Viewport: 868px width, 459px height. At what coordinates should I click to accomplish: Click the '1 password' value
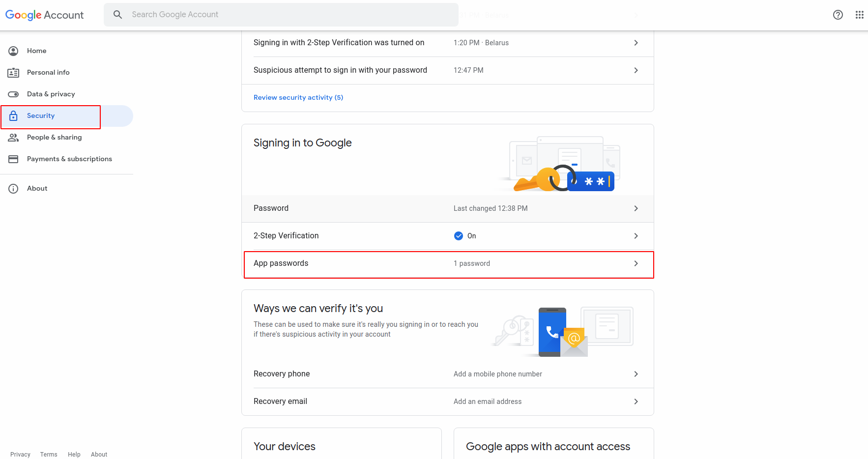pyautogui.click(x=472, y=263)
